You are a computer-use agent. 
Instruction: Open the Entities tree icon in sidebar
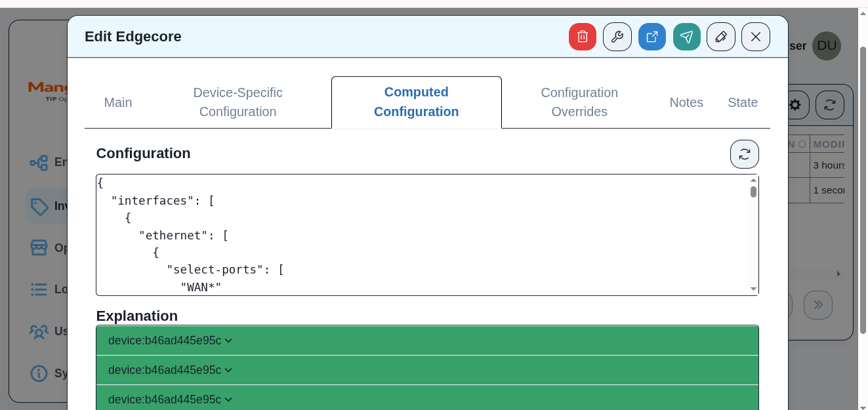pos(39,163)
